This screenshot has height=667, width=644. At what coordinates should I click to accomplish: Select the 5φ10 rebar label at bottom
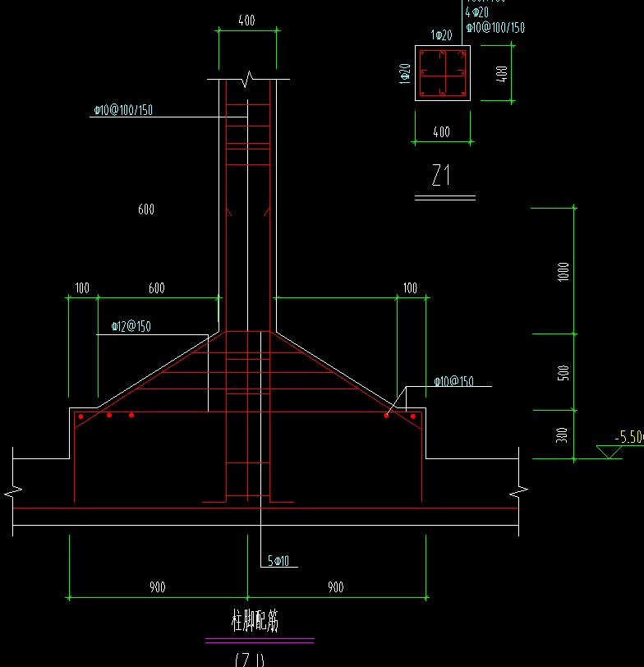pos(278,561)
